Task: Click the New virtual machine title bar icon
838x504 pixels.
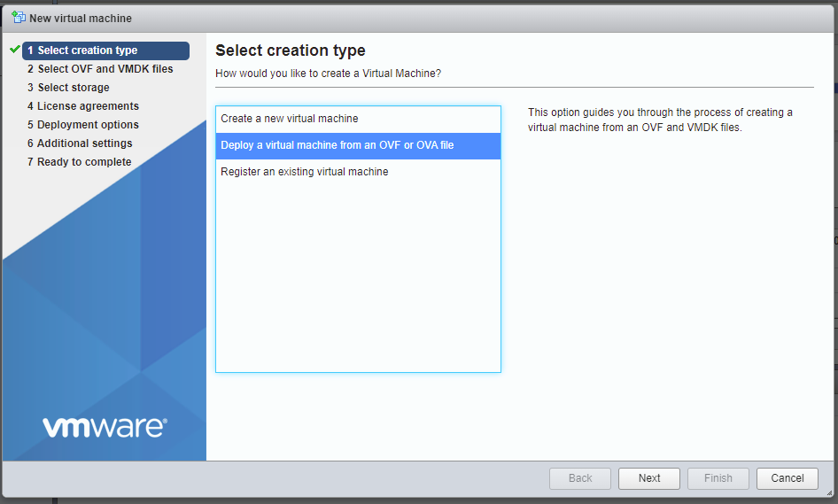Action: click(19, 18)
